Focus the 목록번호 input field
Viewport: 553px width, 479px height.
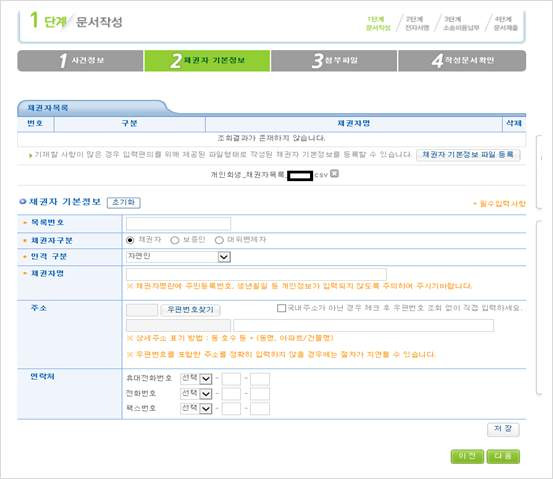(178, 224)
